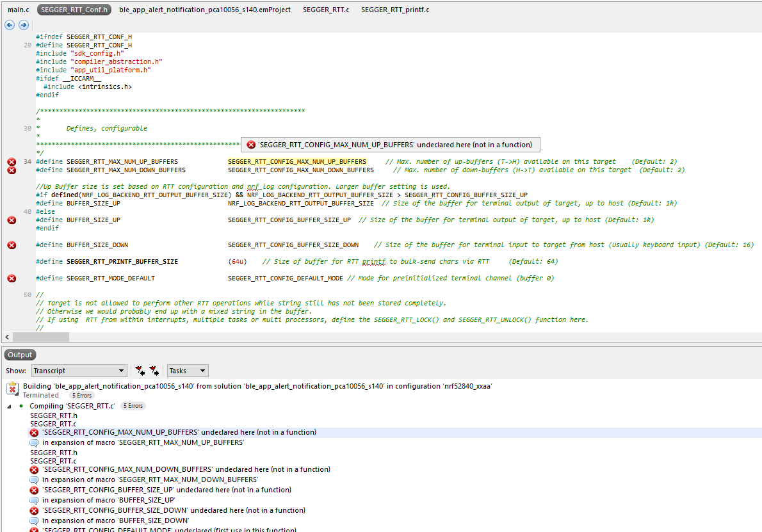Jump to next error in Output toolbar
Image resolution: width=762 pixels, height=532 pixels.
(x=154, y=371)
